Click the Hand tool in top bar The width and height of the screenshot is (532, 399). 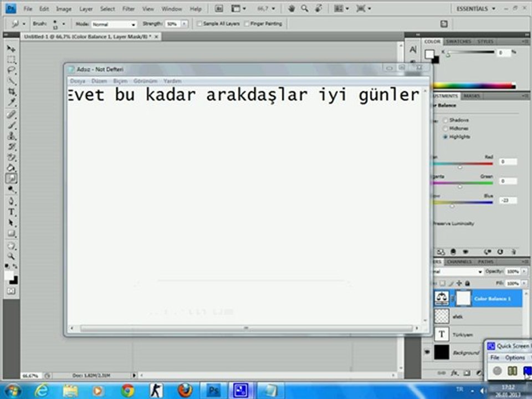tap(291, 8)
